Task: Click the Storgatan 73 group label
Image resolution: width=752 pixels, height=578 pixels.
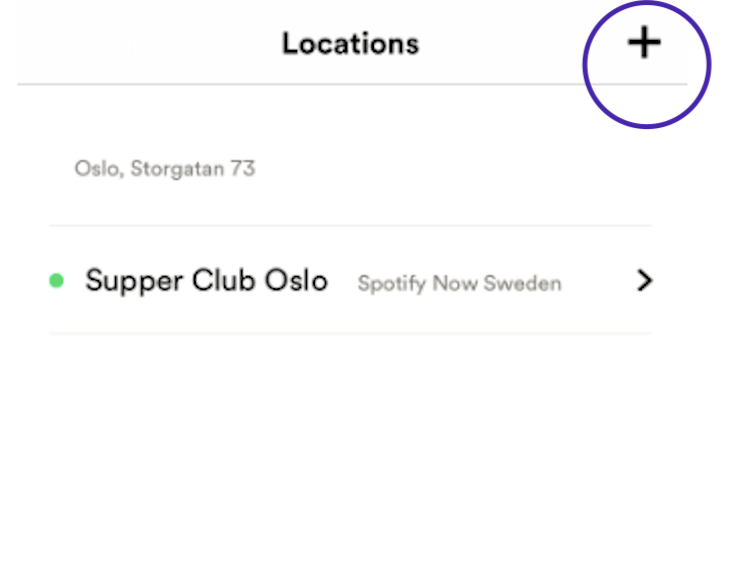Action: 165,169
